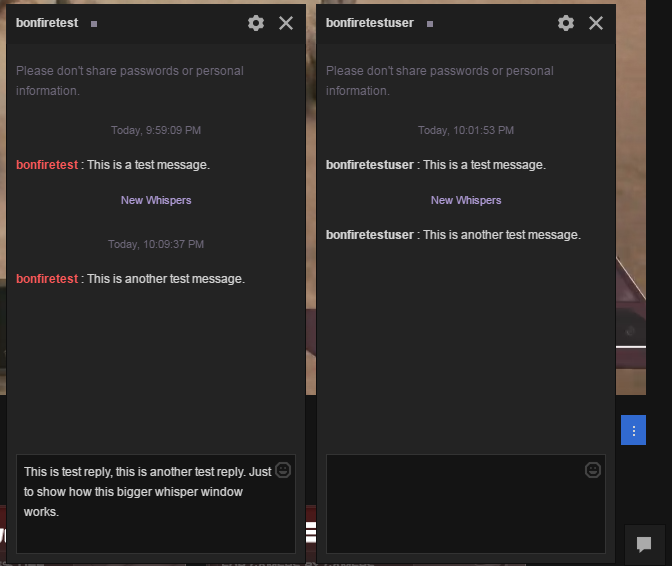The width and height of the screenshot is (672, 566).
Task: Open settings gear in bonfiretestuser whisper window
Action: pyautogui.click(x=566, y=23)
